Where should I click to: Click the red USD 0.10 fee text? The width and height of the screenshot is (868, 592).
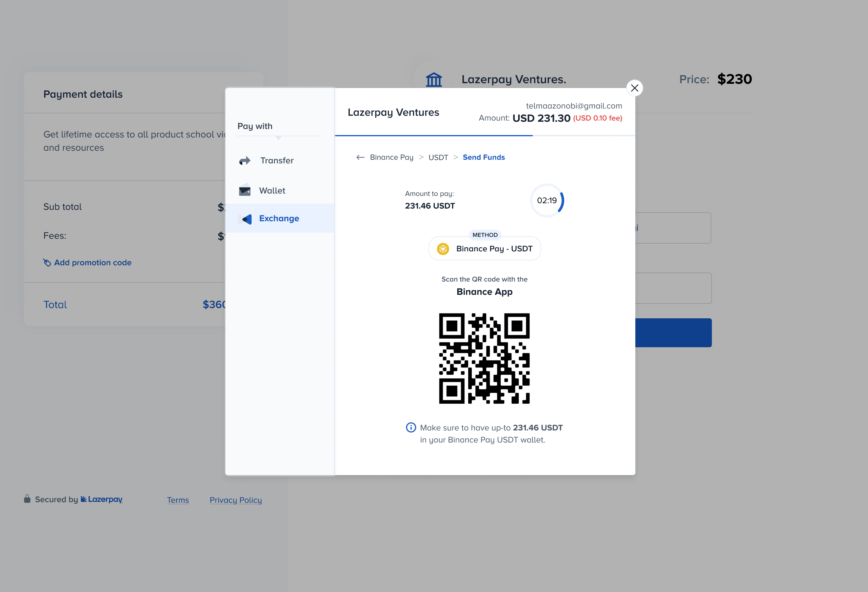(598, 118)
